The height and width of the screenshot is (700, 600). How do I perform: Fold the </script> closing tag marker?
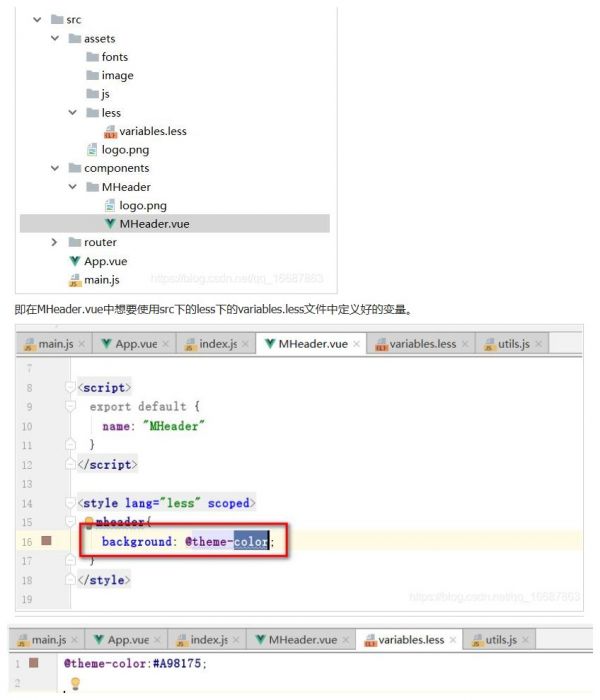tap(71, 464)
